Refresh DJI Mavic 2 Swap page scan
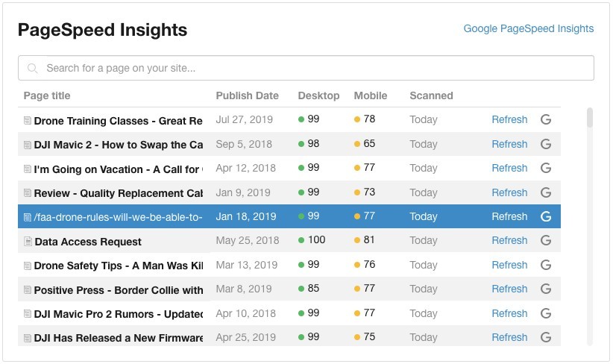 [x=509, y=144]
